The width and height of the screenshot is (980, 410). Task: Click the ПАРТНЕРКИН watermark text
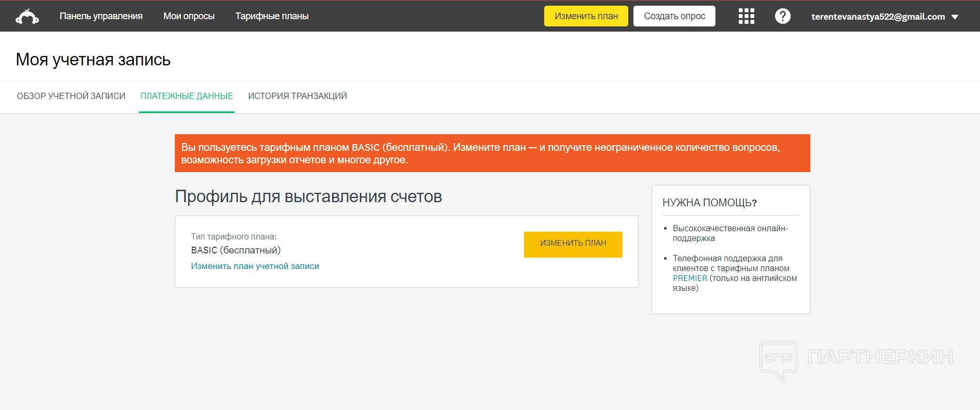tap(880, 357)
